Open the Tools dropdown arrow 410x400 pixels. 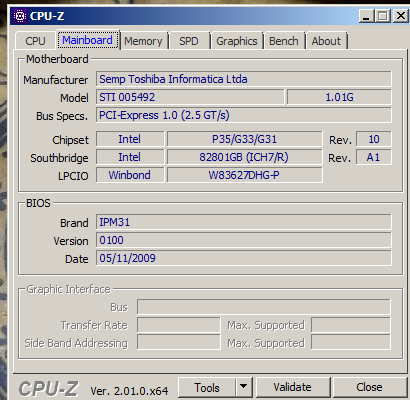pos(244,387)
